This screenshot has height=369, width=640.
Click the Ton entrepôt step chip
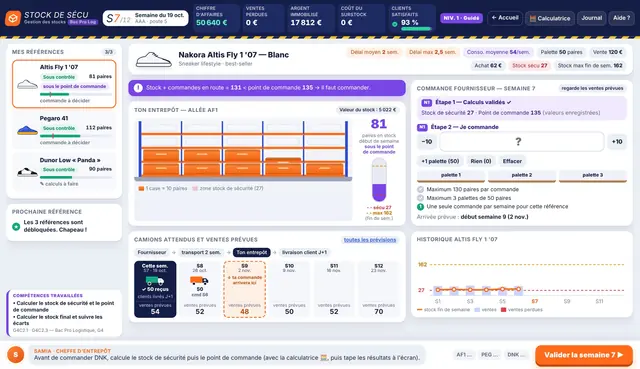pyautogui.click(x=251, y=253)
